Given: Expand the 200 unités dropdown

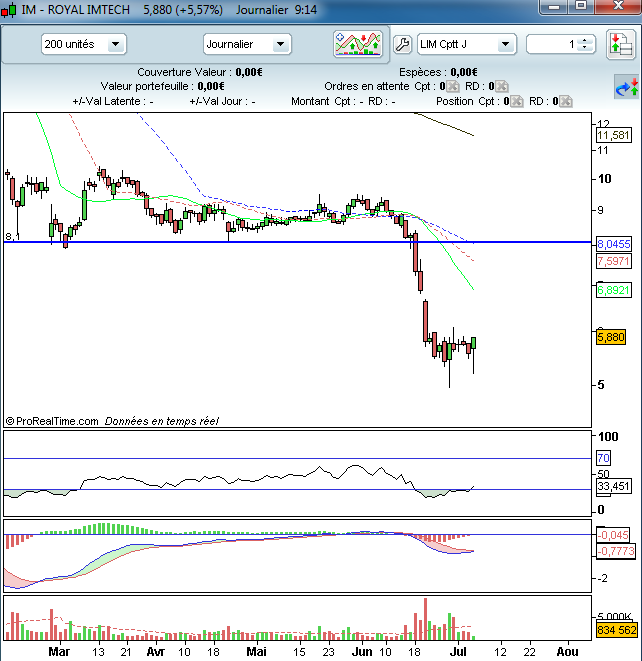Looking at the screenshot, I should 116,44.
